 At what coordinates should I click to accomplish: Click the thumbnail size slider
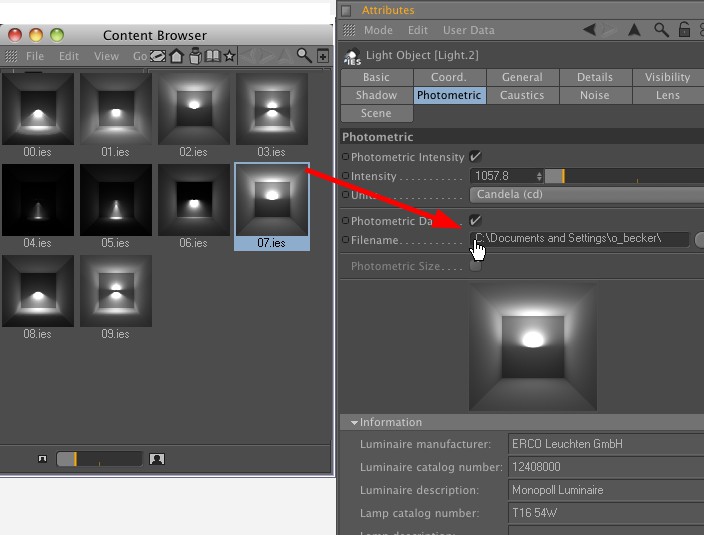[x=98, y=459]
